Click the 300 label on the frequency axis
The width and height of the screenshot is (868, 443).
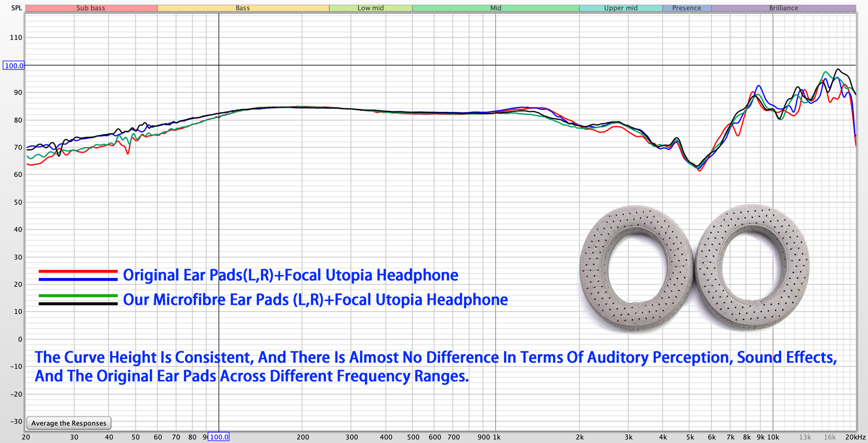tap(352, 437)
